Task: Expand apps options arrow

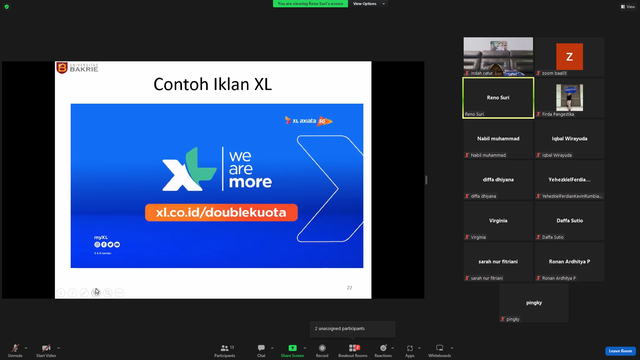Action: 419,348
